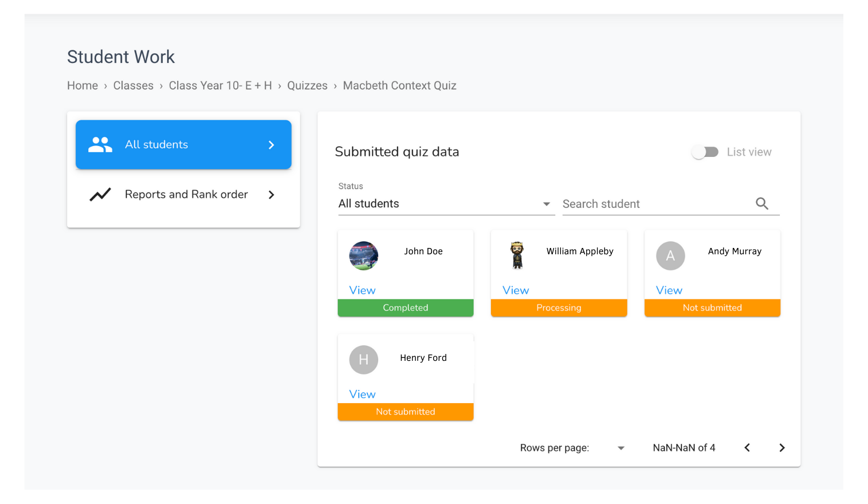This screenshot has width=868, height=504.
Task: Click Henry Ford's letter H avatar
Action: (364, 360)
